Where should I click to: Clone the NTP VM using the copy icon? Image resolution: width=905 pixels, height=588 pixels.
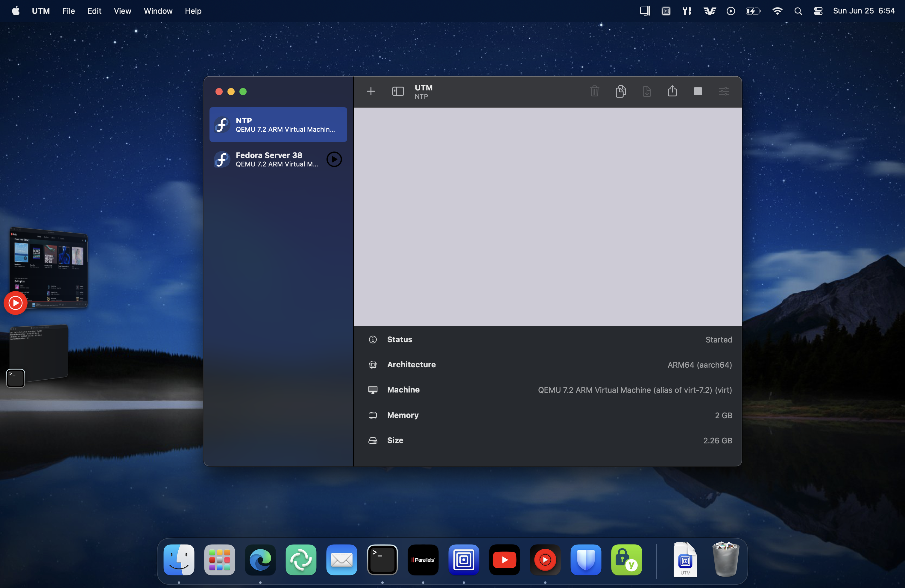click(x=621, y=91)
